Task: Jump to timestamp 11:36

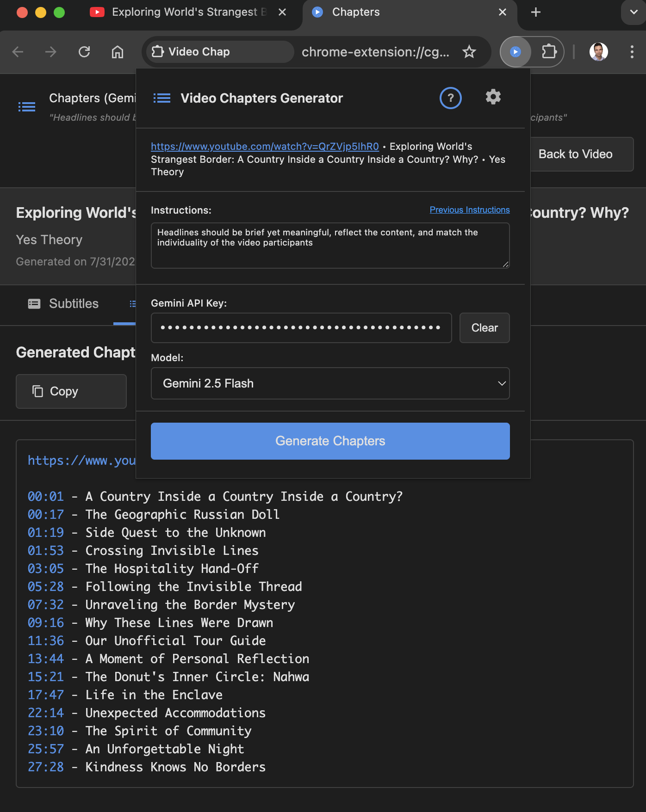Action: (46, 641)
